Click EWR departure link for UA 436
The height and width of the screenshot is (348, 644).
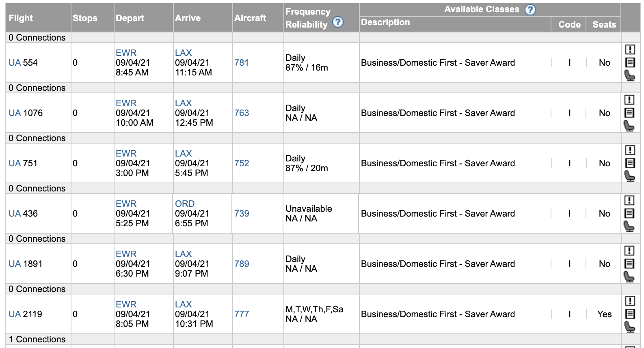126,204
